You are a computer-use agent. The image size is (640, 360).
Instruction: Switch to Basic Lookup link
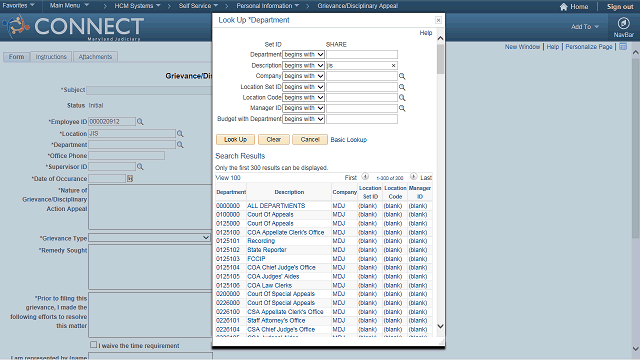349,140
